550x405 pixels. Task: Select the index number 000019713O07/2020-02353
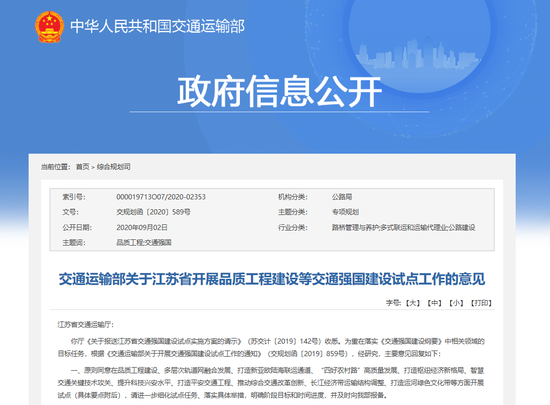coord(161,197)
